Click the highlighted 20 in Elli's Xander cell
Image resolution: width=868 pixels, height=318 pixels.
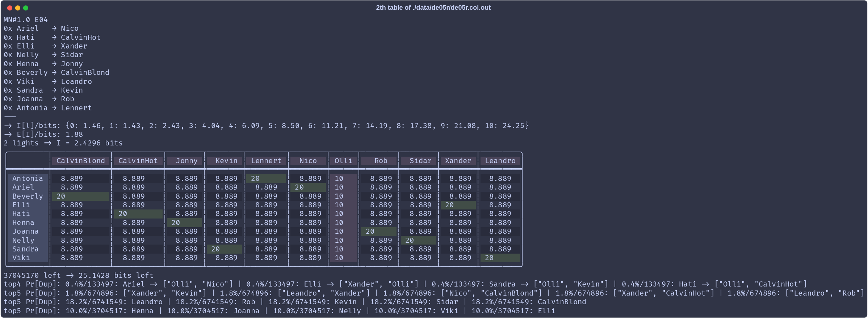pos(458,205)
